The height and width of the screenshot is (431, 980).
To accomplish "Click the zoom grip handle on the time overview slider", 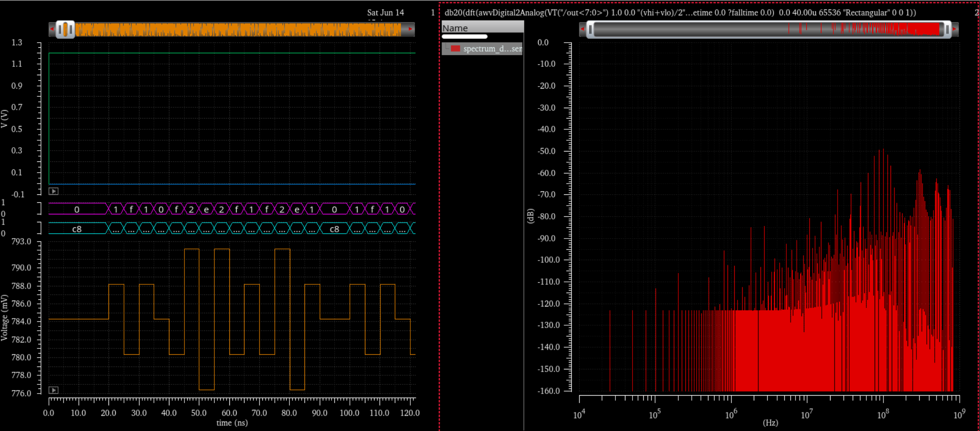I will [x=66, y=29].
